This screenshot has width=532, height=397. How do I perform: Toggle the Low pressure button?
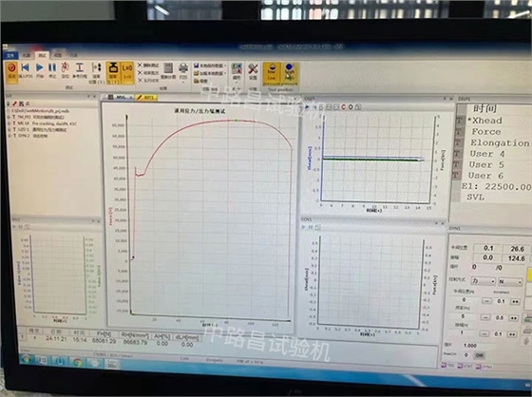point(272,72)
